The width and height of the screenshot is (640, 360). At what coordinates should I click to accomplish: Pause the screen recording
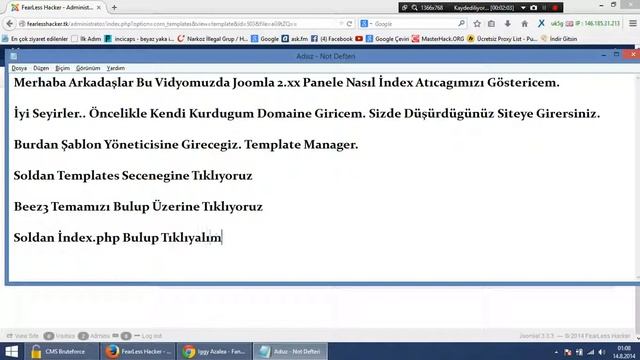pos(544,8)
